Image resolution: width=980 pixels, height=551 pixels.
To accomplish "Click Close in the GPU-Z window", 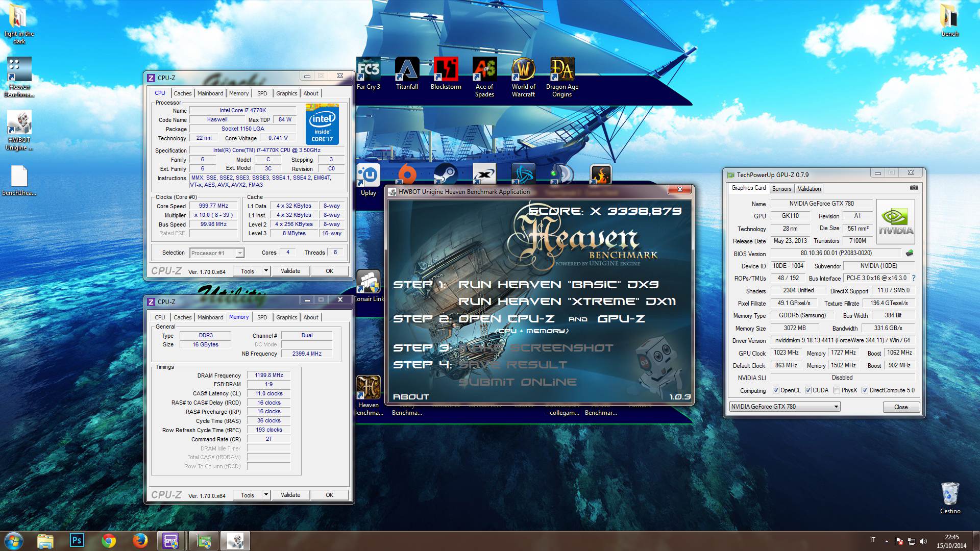I will [x=901, y=407].
